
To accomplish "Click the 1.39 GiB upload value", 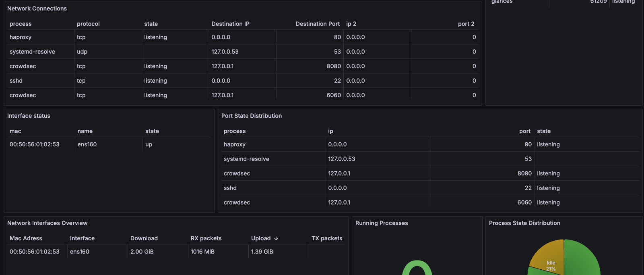I will (262, 252).
